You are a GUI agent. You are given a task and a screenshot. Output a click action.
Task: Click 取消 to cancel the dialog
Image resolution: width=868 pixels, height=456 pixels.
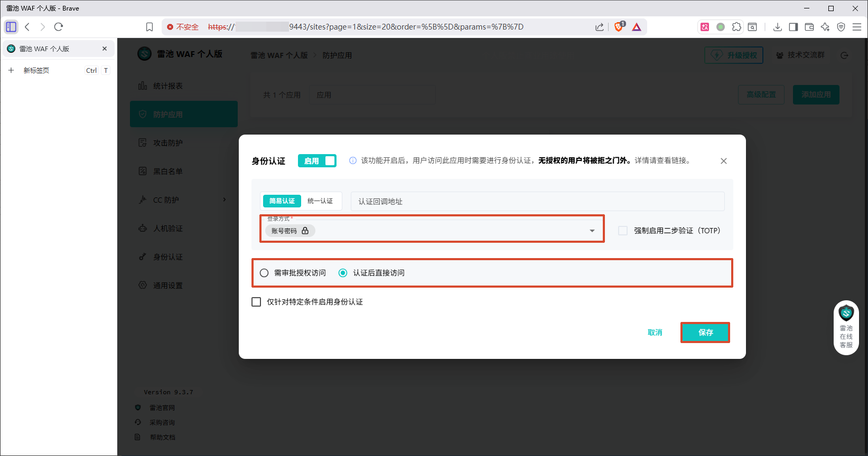tap(655, 332)
